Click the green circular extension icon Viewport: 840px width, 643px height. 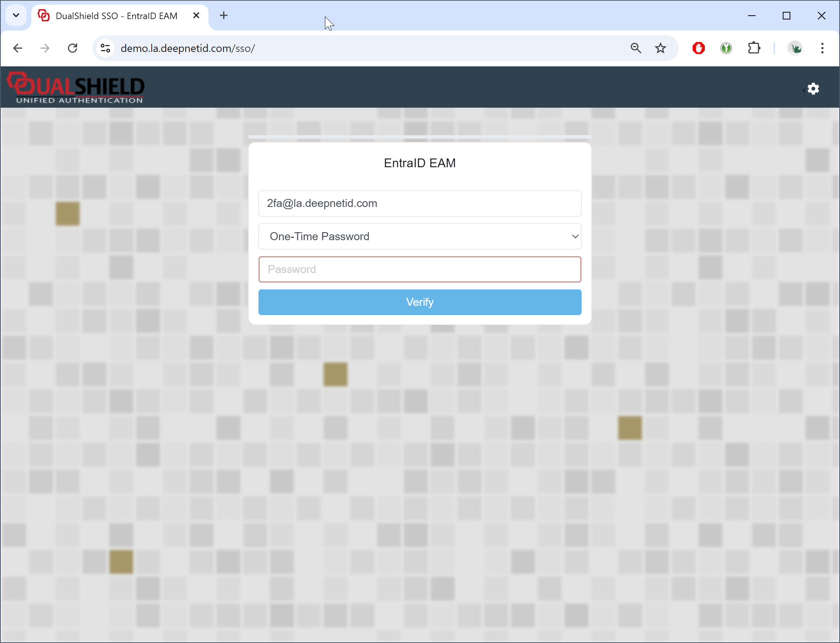[x=726, y=48]
